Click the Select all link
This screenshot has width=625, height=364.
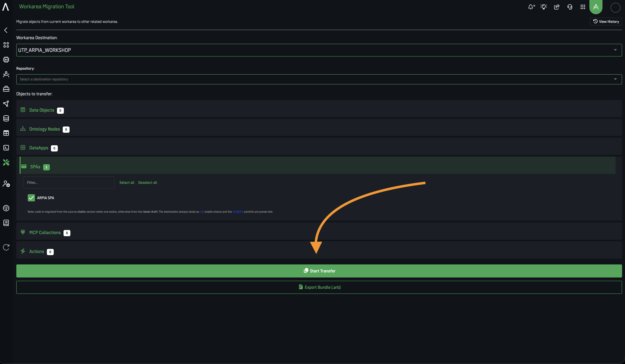(127, 182)
